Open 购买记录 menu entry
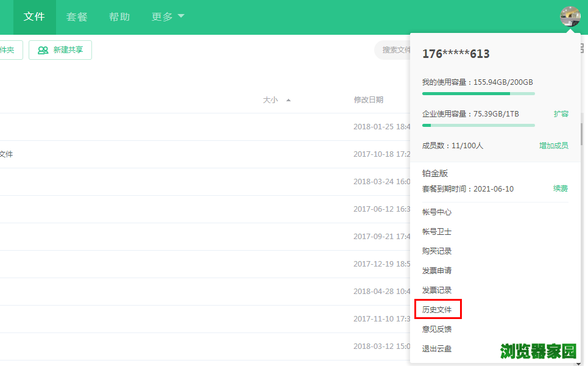The height and width of the screenshot is (366, 588). click(437, 251)
